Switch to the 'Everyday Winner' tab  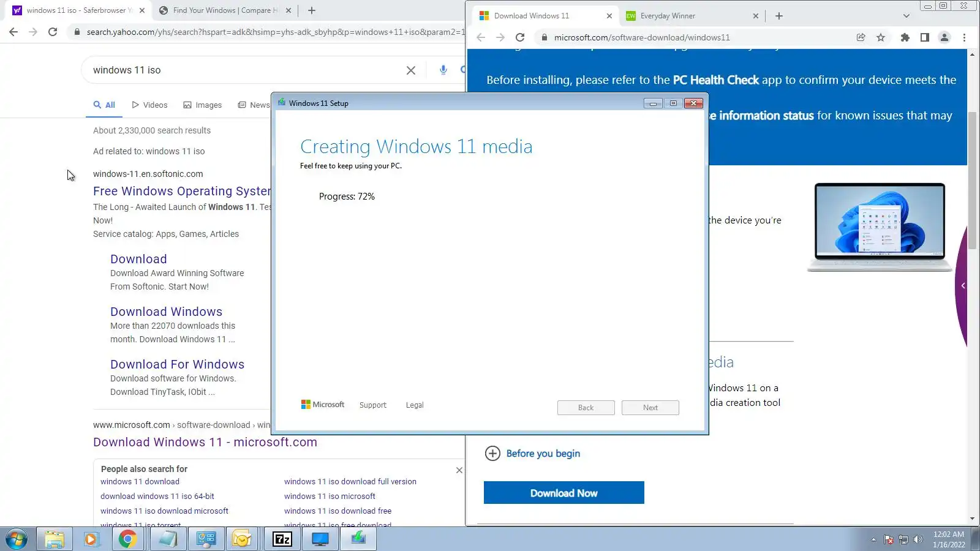tap(691, 16)
